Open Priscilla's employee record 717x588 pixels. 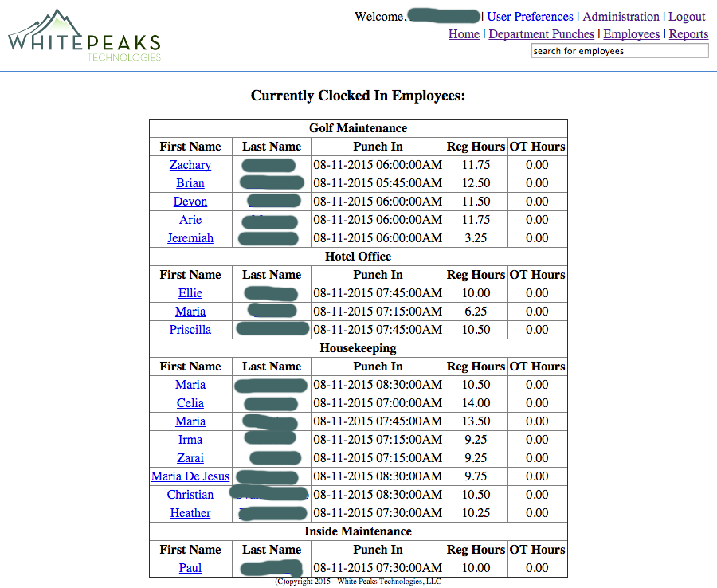[190, 329]
